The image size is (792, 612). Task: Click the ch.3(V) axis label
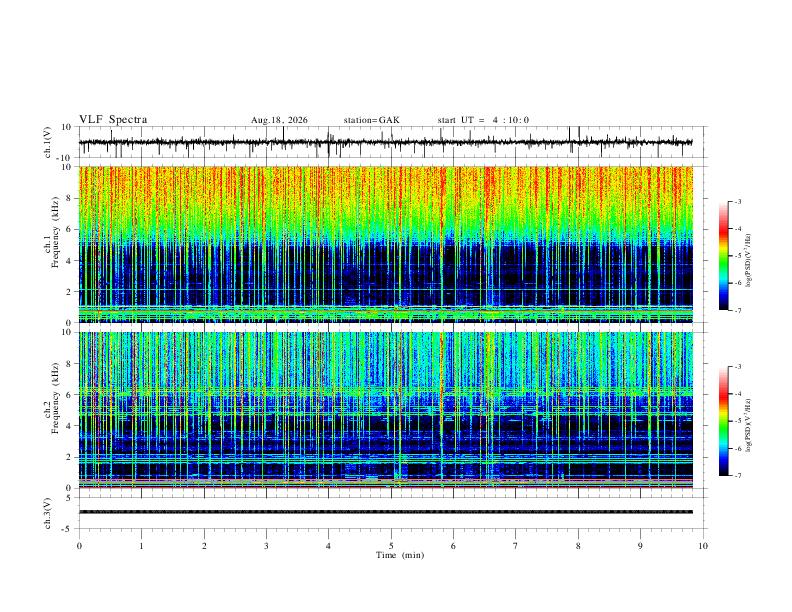point(48,514)
